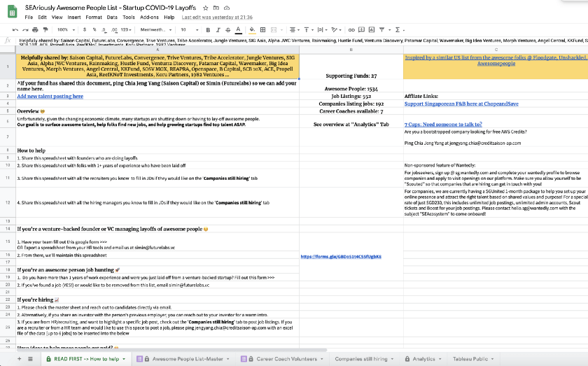
Task: Click 'Add new talent posting here' link
Action: coord(50,97)
